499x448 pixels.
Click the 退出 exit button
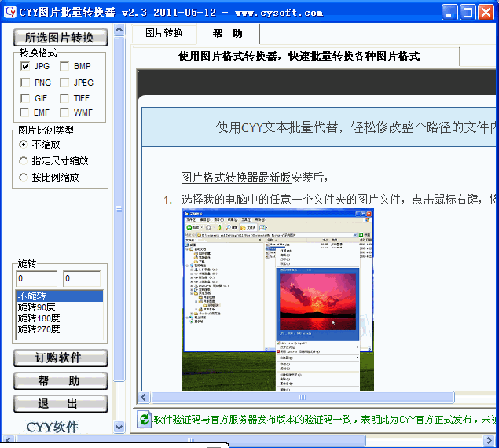click(61, 404)
